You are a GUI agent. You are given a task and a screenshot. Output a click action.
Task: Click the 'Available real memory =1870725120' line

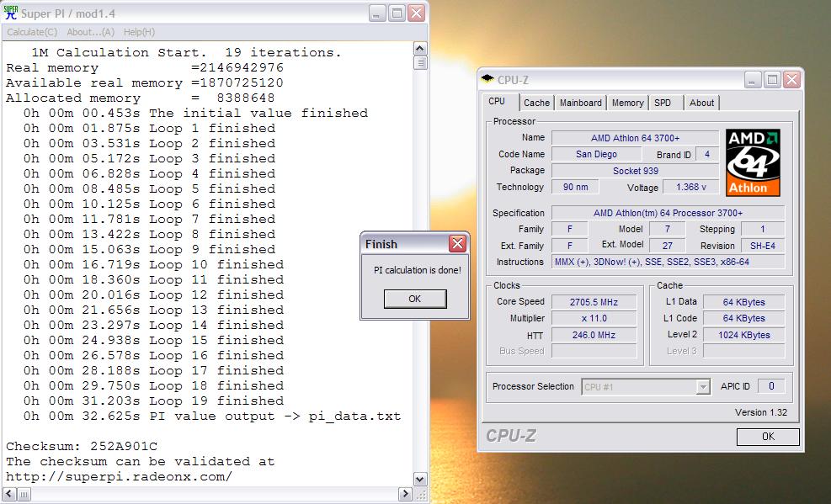tap(145, 82)
